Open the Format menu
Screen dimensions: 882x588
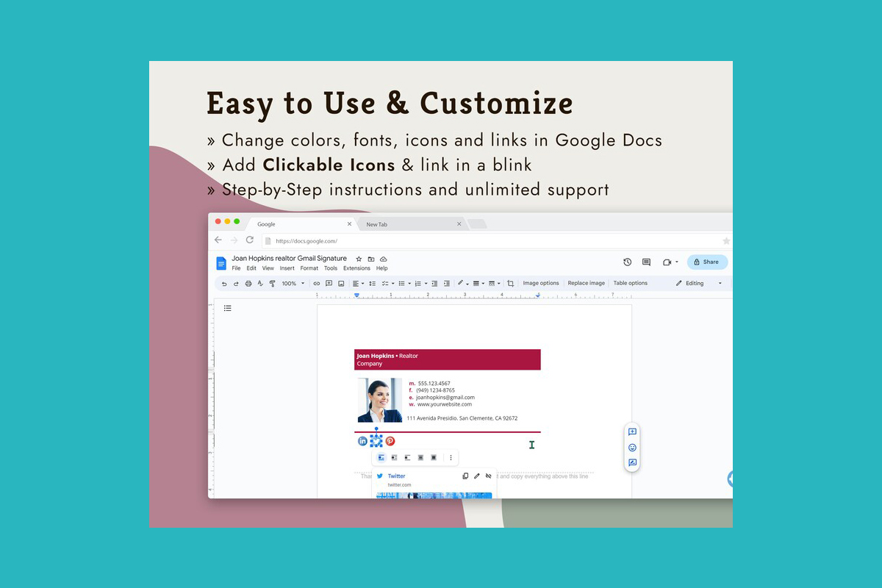click(309, 268)
